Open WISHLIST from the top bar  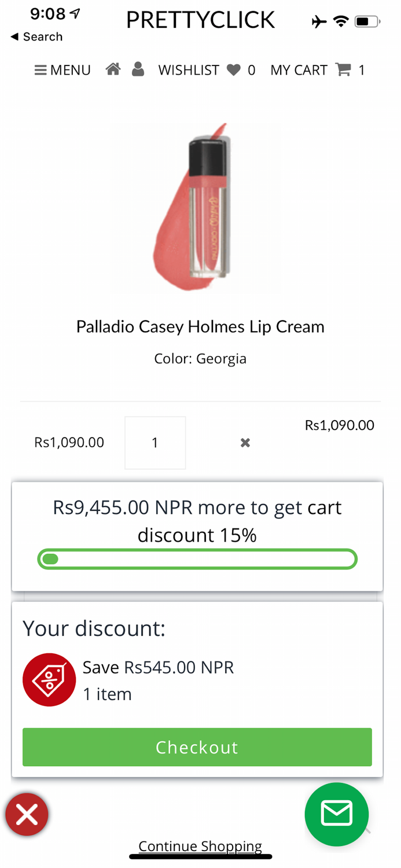tap(189, 69)
